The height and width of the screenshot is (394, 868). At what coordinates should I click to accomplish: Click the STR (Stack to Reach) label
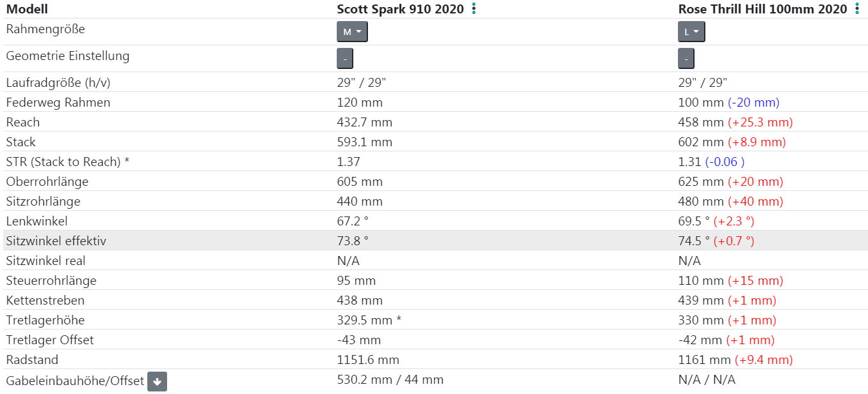[x=68, y=162]
